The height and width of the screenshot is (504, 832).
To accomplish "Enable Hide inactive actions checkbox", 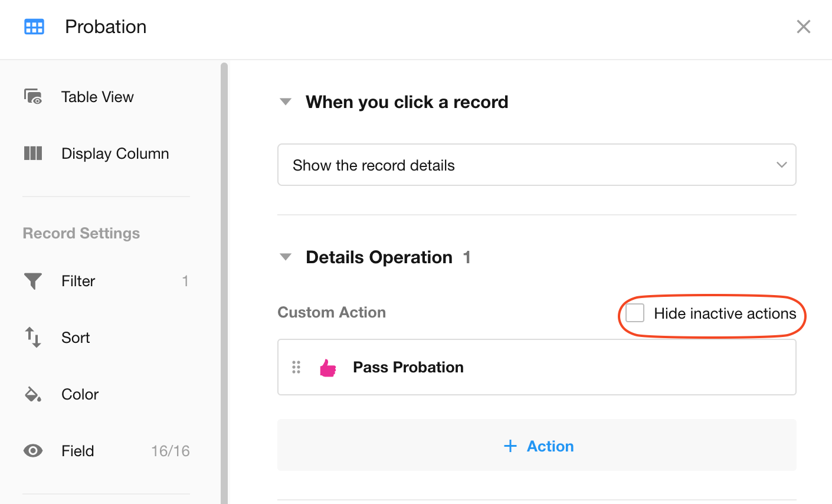I will pos(635,313).
